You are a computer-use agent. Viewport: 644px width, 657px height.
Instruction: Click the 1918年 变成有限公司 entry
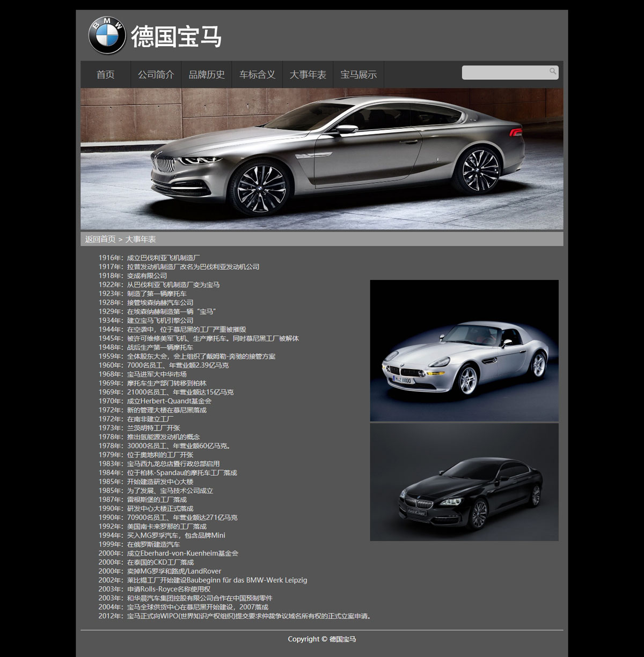[133, 276]
